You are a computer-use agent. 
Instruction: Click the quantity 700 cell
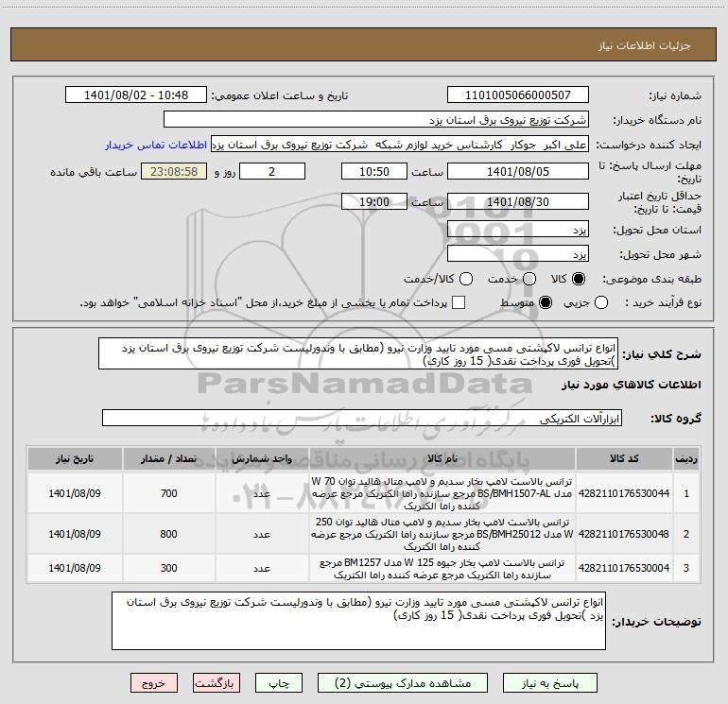168,493
